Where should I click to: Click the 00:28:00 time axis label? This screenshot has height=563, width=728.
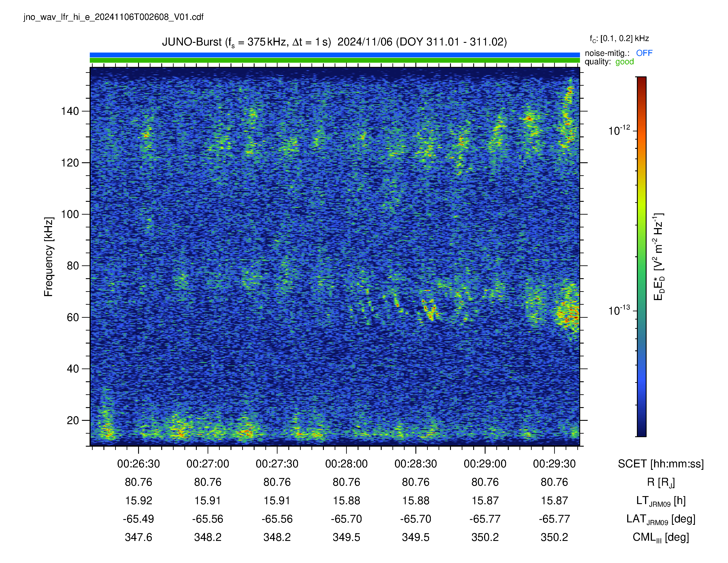click(346, 464)
